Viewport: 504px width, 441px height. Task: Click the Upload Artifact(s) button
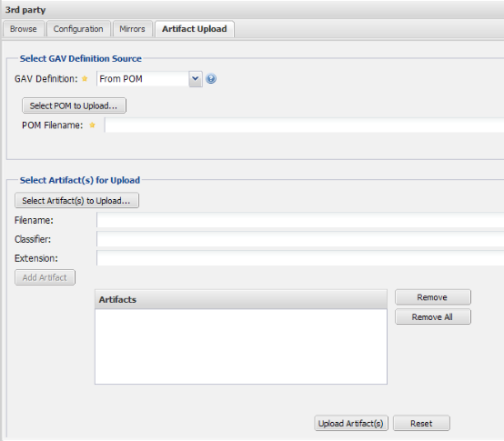pyautogui.click(x=351, y=424)
